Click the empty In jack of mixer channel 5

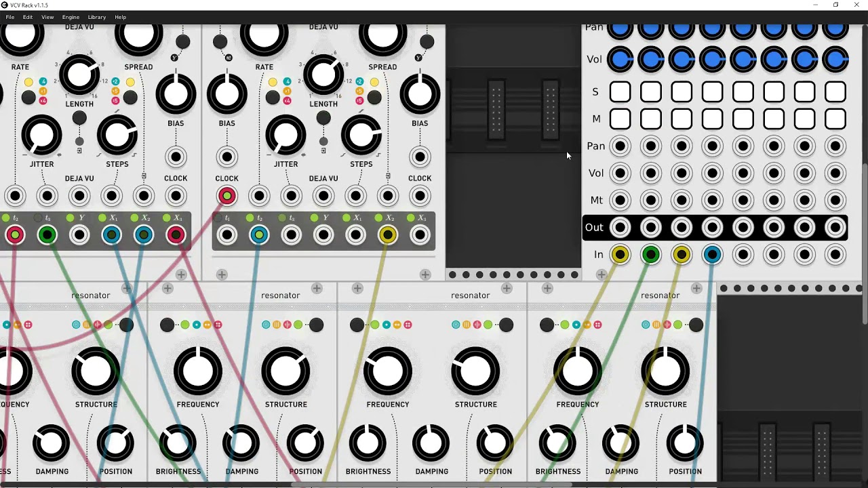pyautogui.click(x=743, y=254)
